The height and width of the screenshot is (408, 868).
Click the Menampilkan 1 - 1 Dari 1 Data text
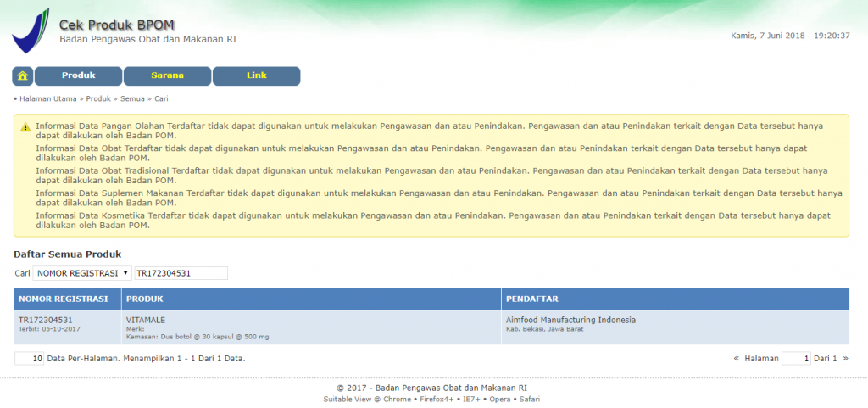(184, 359)
